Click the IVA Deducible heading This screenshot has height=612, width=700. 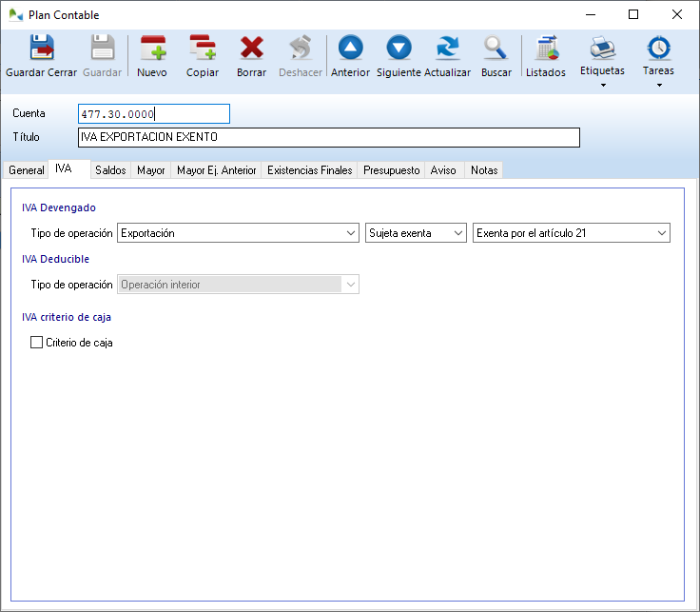pos(56,259)
